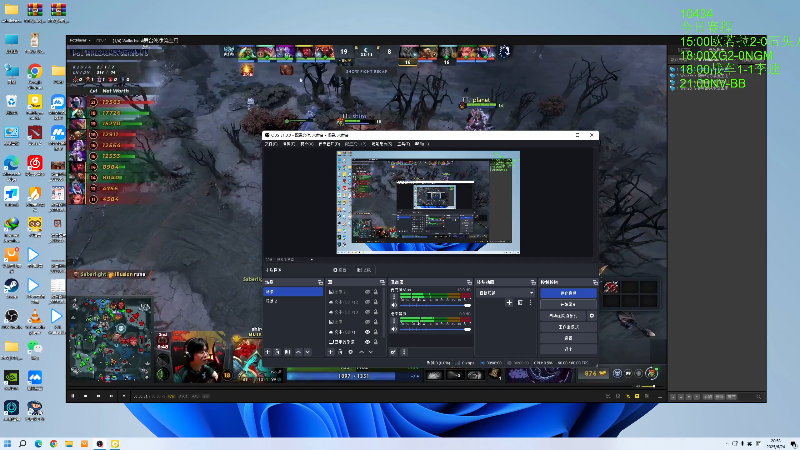Add a scene transition with plus icon
Image resolution: width=800 pixels, height=450 pixels.
[509, 303]
